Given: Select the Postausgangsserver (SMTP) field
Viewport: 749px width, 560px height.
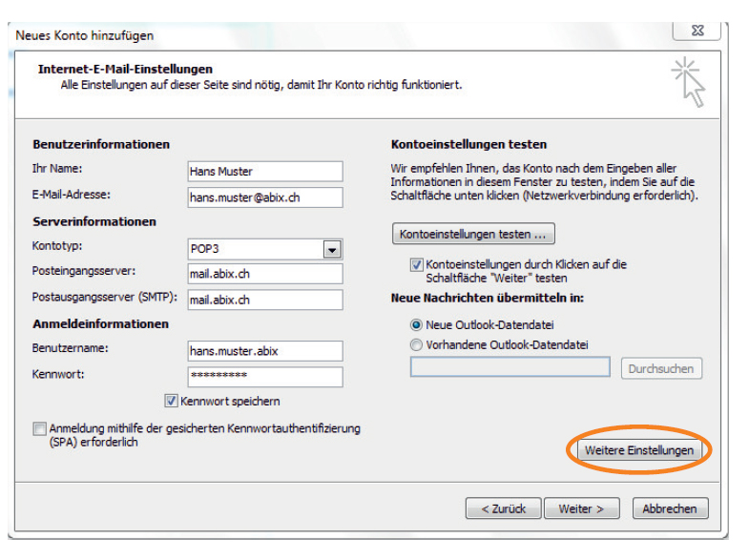Looking at the screenshot, I should pos(264,300).
